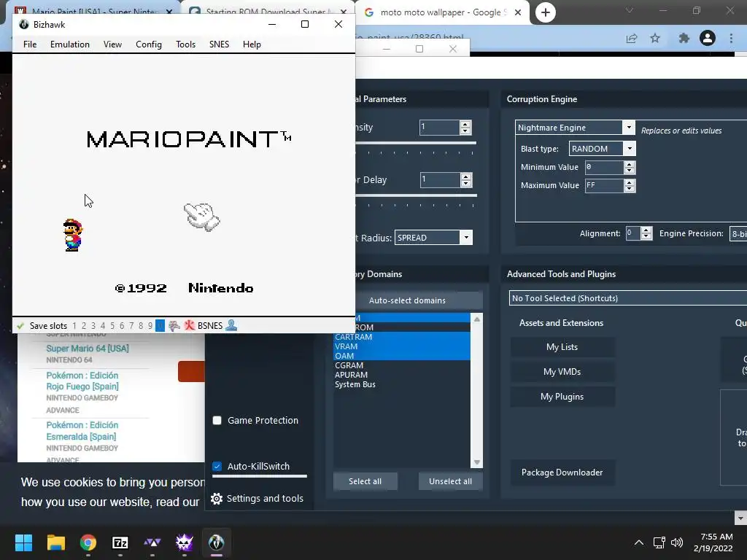Click the BSNES core label
Viewport: 747px width, 560px height.
pos(210,326)
